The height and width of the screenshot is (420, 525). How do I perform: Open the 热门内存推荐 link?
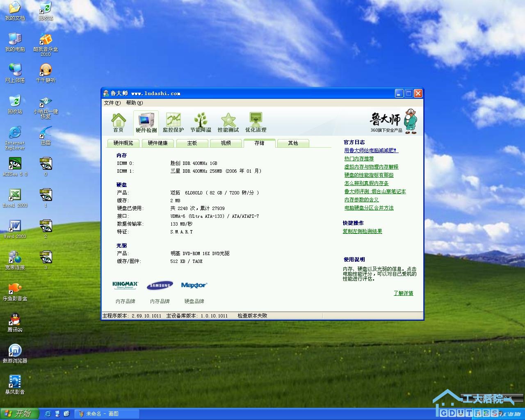[359, 159]
